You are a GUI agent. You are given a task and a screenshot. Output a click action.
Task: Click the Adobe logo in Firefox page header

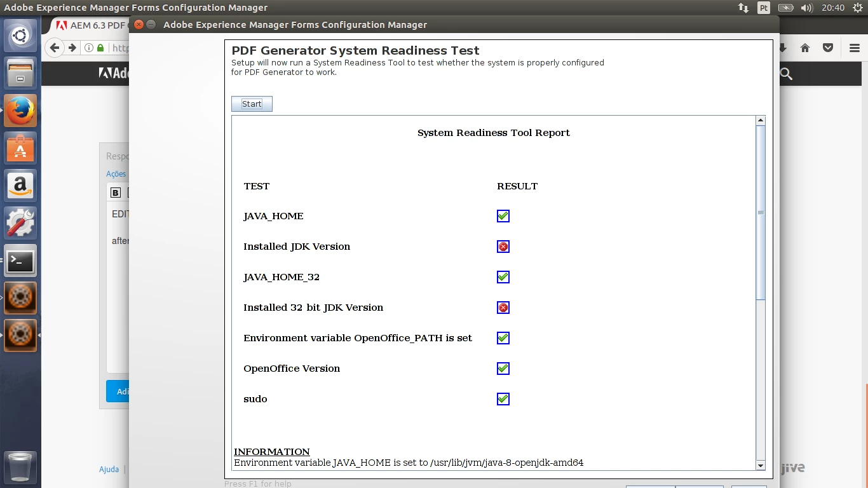tap(114, 73)
